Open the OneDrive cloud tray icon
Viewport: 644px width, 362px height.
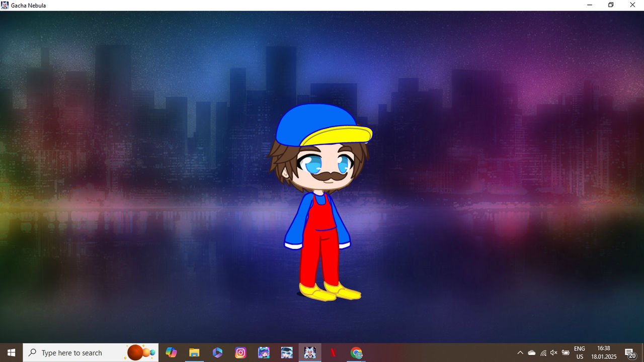coord(532,353)
